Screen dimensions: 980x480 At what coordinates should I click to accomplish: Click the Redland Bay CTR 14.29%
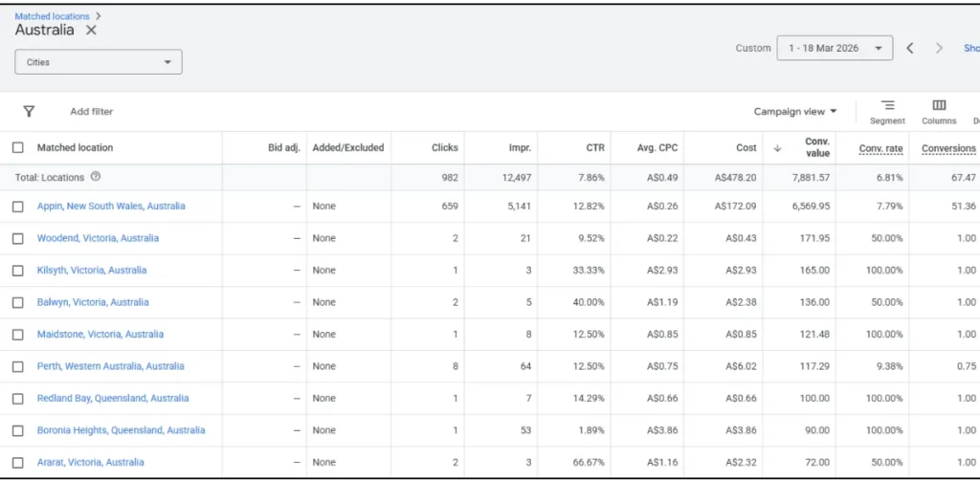tap(590, 398)
